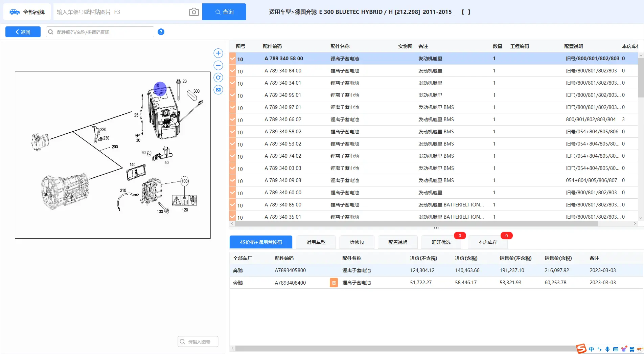Screen dimensions: 644x354
Task: Switch to the 适用车型 tab
Action: coord(316,242)
